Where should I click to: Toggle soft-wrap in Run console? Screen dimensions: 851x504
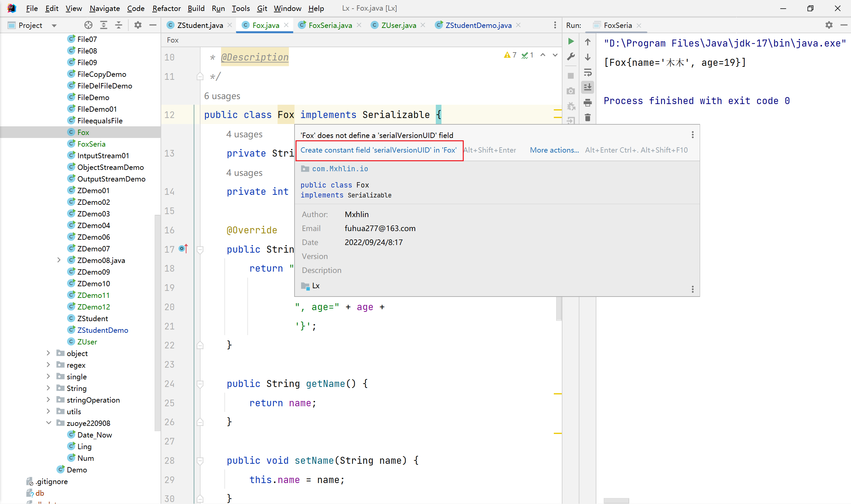click(587, 72)
